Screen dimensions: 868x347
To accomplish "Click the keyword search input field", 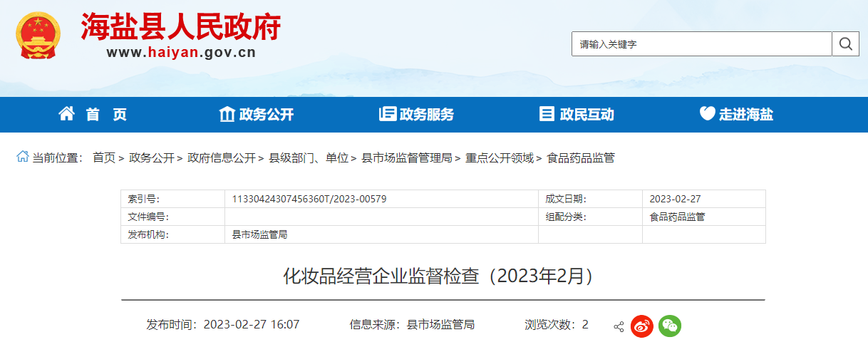I will 702,44.
